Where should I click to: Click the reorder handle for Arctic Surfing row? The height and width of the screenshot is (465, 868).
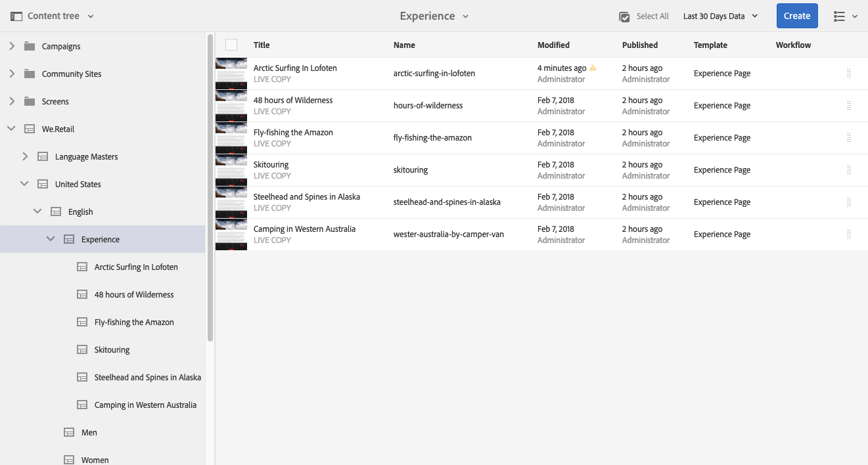click(849, 73)
